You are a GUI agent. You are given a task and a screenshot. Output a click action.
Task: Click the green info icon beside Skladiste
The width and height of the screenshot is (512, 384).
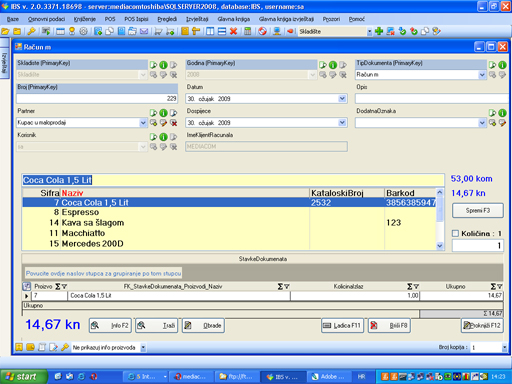click(163, 65)
